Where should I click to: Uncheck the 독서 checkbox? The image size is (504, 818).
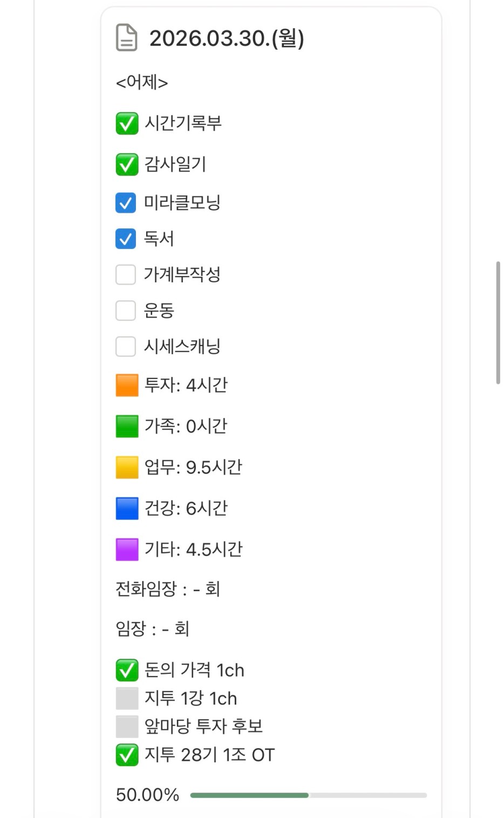[x=126, y=239]
